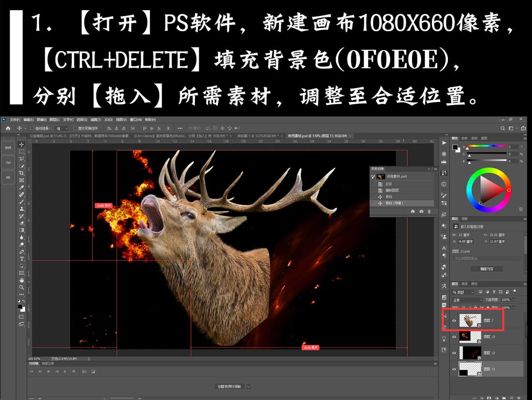Open the 文件(F) menu
Image resolution: width=532 pixels, height=400 pixels.
pos(15,120)
